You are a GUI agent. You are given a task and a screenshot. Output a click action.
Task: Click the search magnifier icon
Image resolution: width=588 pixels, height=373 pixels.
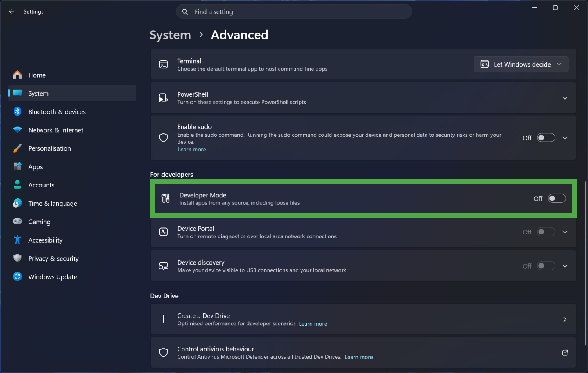(185, 12)
